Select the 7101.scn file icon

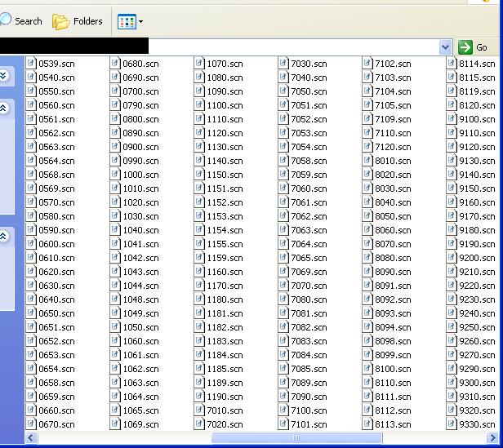(x=283, y=424)
